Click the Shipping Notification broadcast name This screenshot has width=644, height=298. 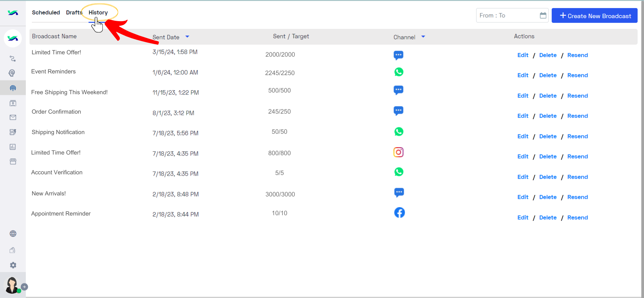tap(58, 132)
